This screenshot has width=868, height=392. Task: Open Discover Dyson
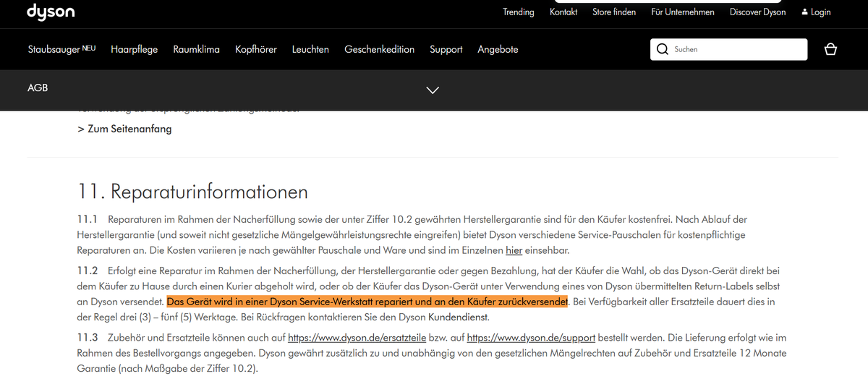click(757, 12)
